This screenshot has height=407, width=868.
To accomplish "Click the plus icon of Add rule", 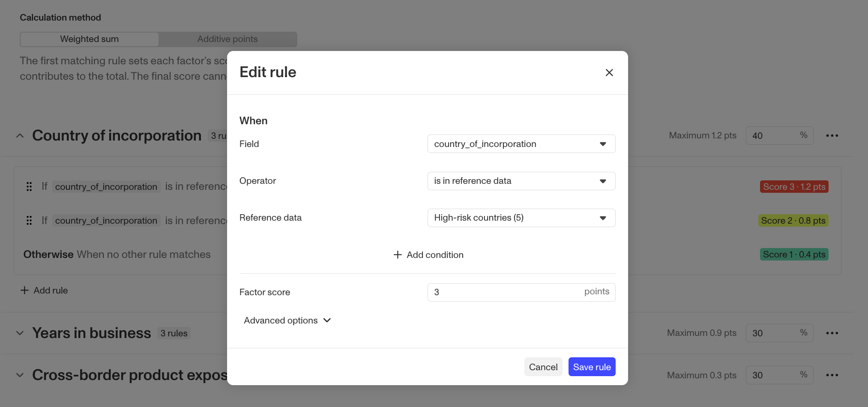I will tap(24, 290).
